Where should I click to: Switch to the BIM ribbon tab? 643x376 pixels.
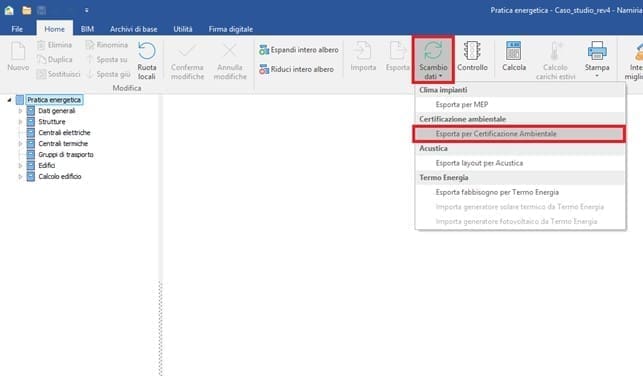(87, 29)
